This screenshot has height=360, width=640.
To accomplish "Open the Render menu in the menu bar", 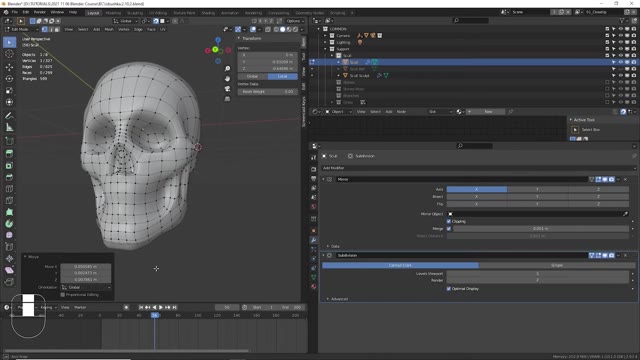I will 40,12.
